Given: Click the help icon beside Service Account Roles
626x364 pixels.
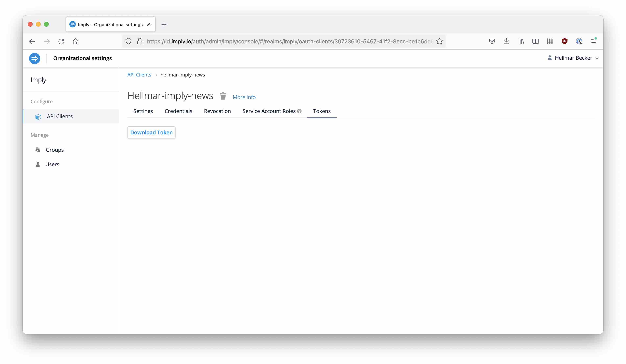Looking at the screenshot, I should pyautogui.click(x=299, y=111).
